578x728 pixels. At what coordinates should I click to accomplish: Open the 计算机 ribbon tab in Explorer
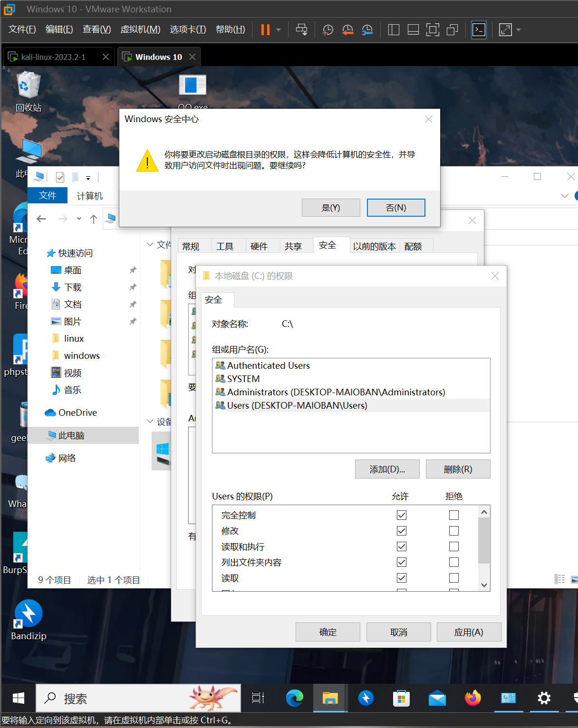90,196
